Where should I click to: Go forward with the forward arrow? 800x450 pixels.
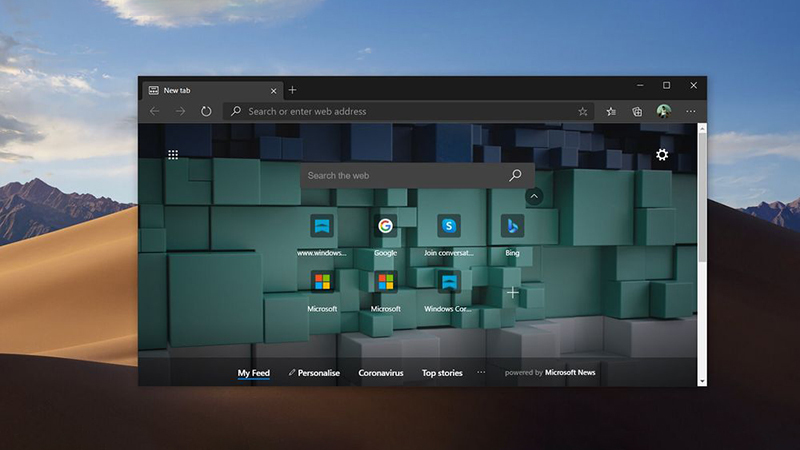click(x=180, y=111)
